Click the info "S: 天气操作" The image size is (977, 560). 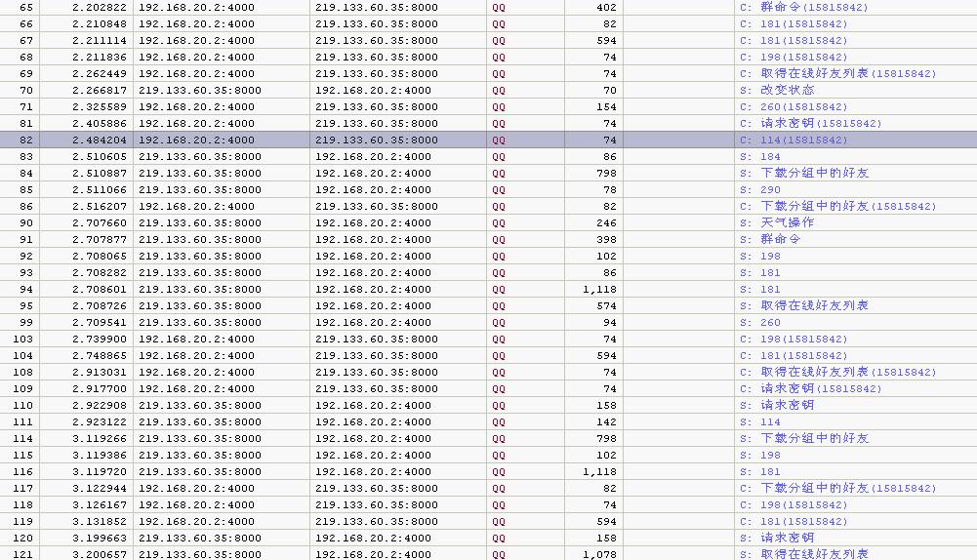777,223
